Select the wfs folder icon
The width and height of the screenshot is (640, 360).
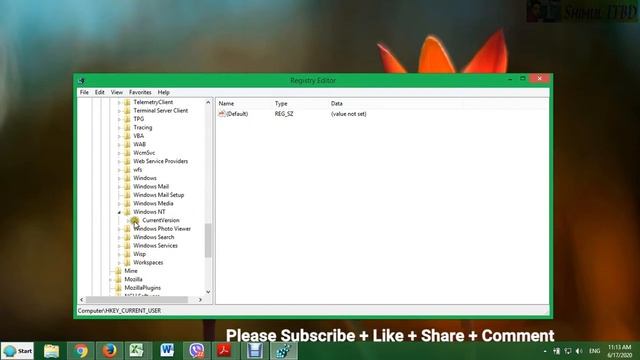[x=127, y=169]
